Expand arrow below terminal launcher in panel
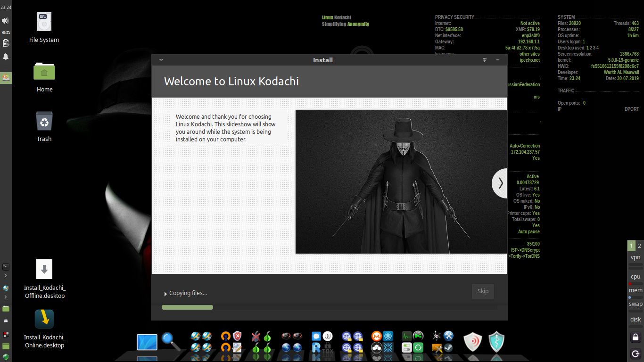The height and width of the screenshot is (362, 644). tap(6, 276)
